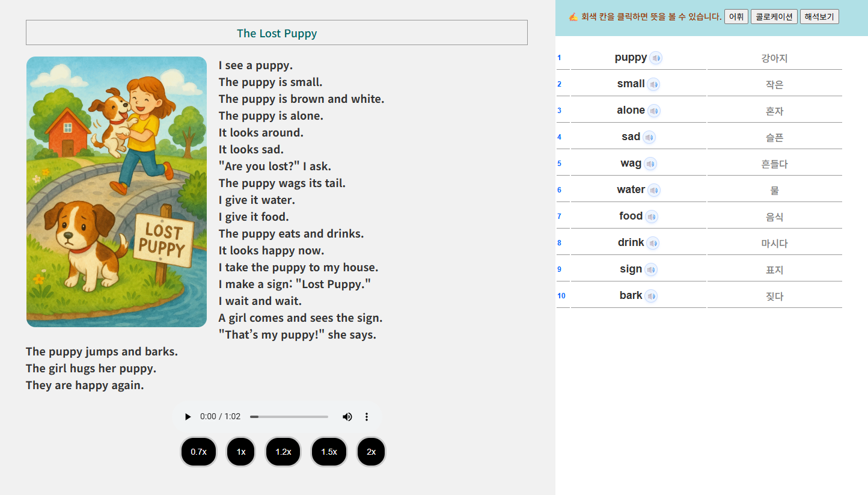
Task: Start playing the story audio
Action: pos(188,417)
